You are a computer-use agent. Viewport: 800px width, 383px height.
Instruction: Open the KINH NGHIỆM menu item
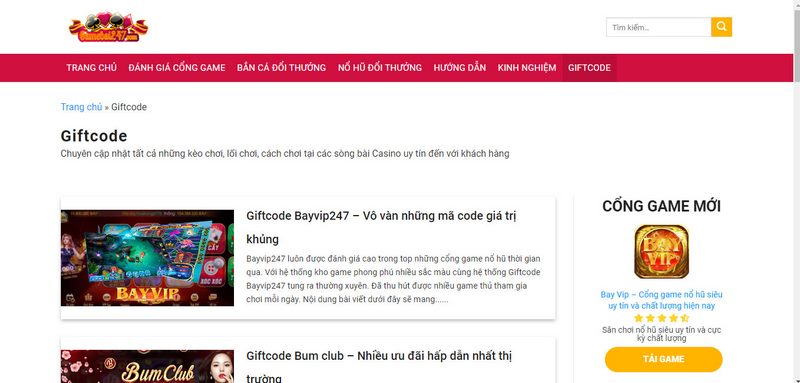(527, 67)
